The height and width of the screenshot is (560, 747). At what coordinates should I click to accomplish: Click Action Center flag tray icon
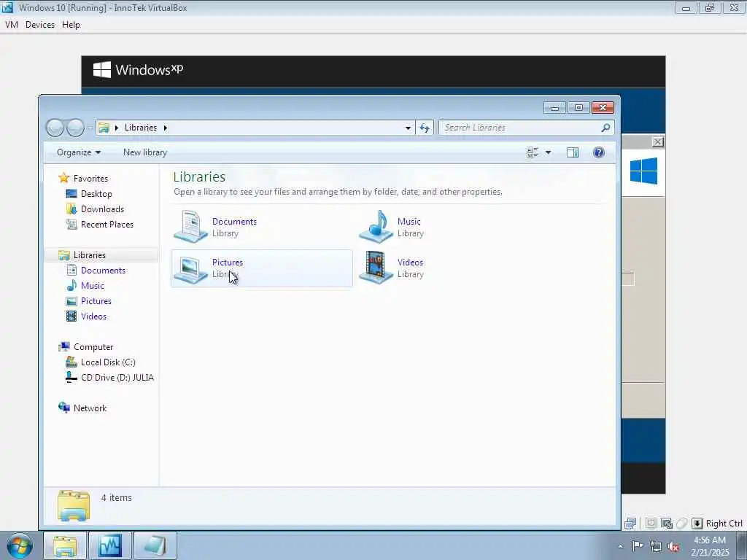tap(638, 546)
